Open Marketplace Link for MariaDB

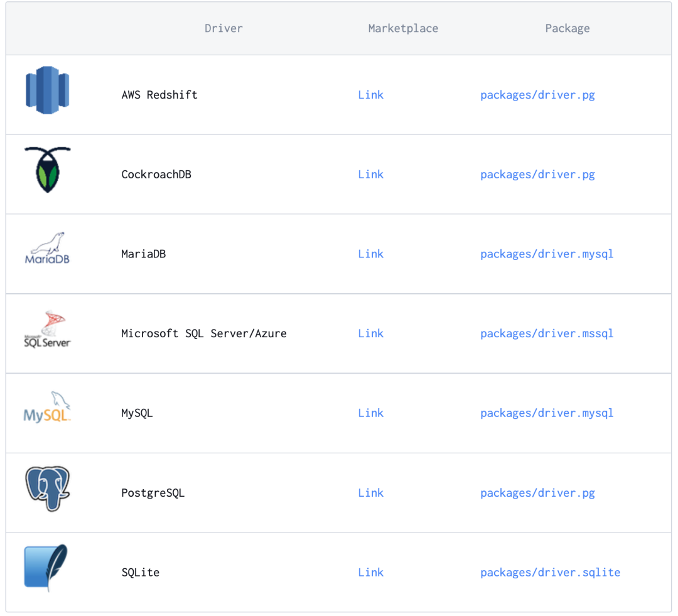(370, 254)
